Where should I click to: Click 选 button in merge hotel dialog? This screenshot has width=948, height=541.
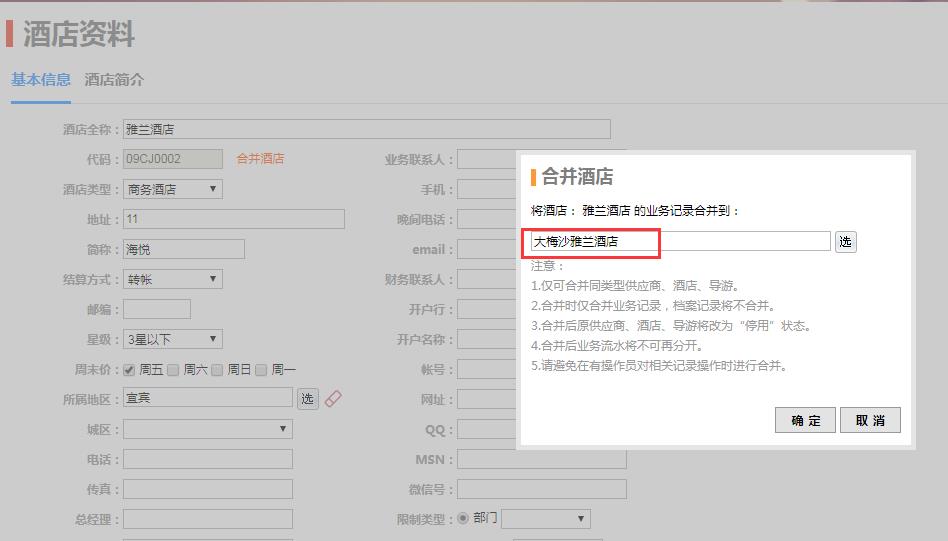pos(845,242)
